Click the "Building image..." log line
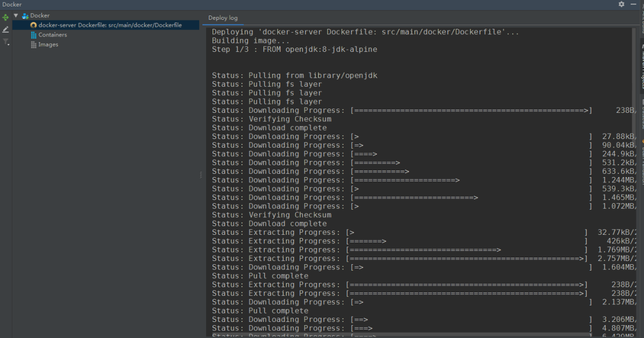The image size is (644, 338). [x=251, y=41]
